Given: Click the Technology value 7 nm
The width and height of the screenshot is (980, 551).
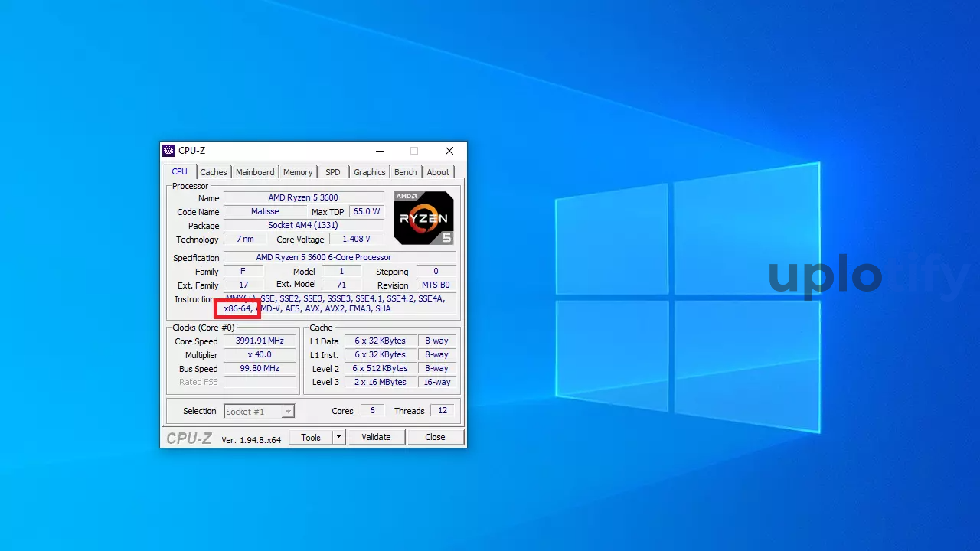Looking at the screenshot, I should pos(245,239).
